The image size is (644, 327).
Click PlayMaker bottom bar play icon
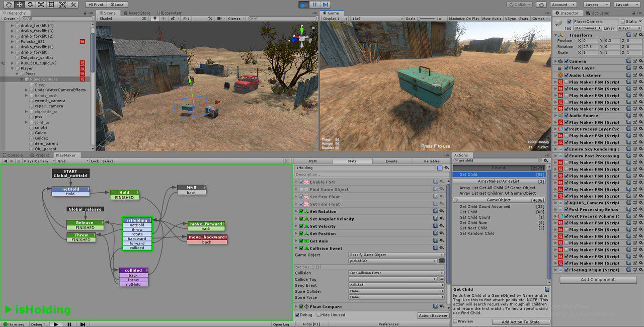click(56, 324)
